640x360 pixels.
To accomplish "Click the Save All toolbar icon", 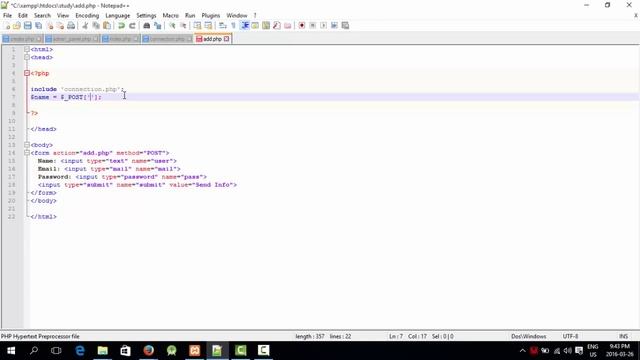I will [39, 26].
